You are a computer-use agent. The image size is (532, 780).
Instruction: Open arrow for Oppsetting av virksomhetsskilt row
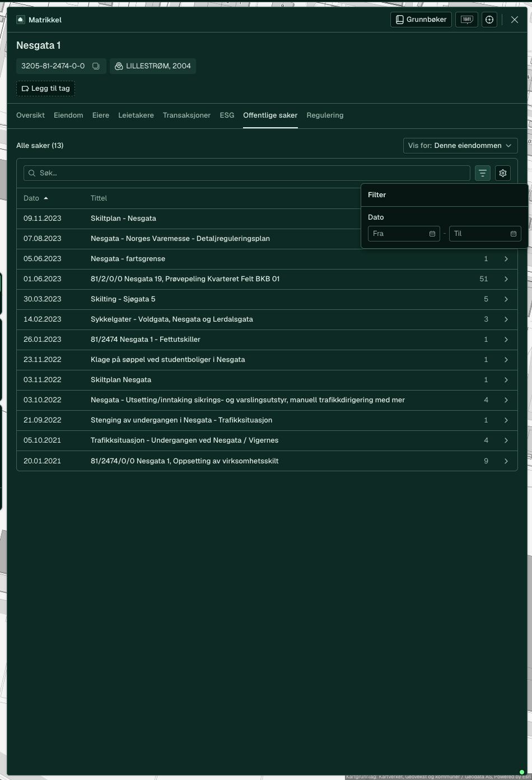pyautogui.click(x=506, y=461)
